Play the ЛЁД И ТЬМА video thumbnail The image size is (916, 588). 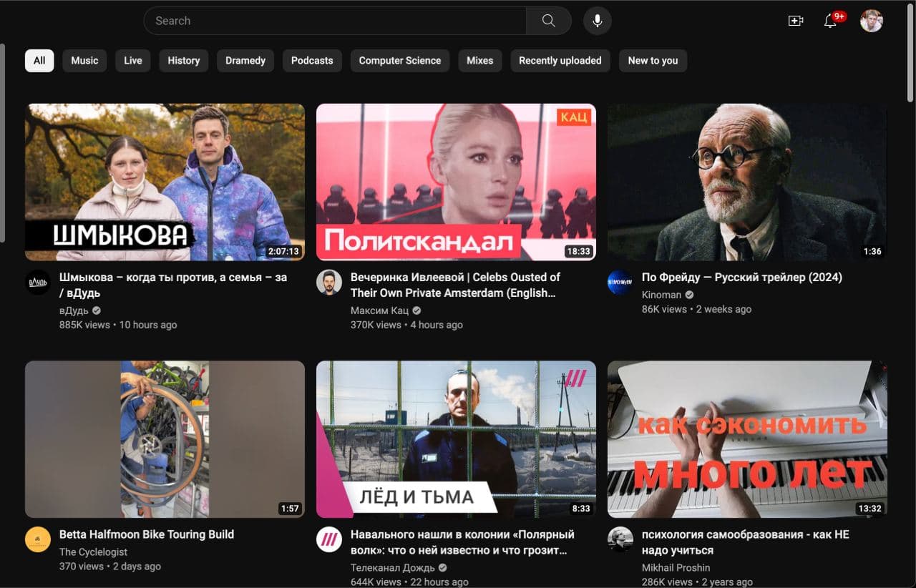456,439
